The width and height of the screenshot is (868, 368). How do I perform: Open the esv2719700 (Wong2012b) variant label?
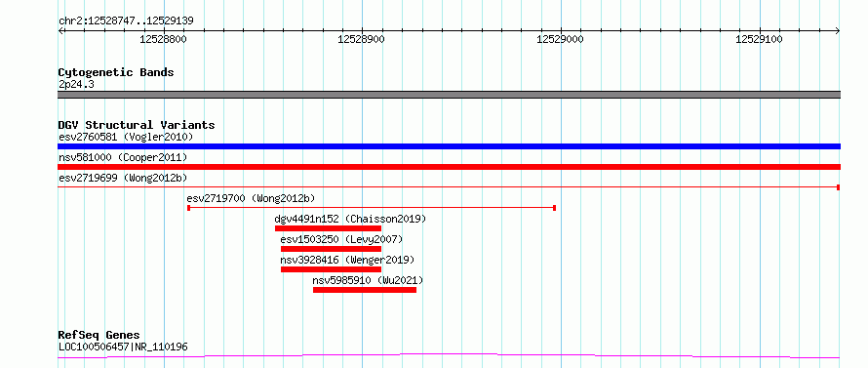[x=252, y=198]
